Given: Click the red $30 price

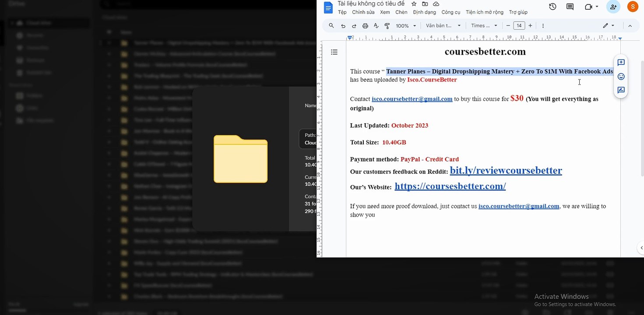Looking at the screenshot, I should pos(517,98).
